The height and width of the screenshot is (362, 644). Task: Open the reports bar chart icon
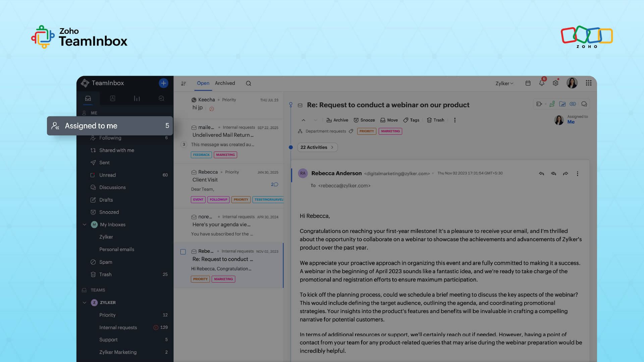137,98
